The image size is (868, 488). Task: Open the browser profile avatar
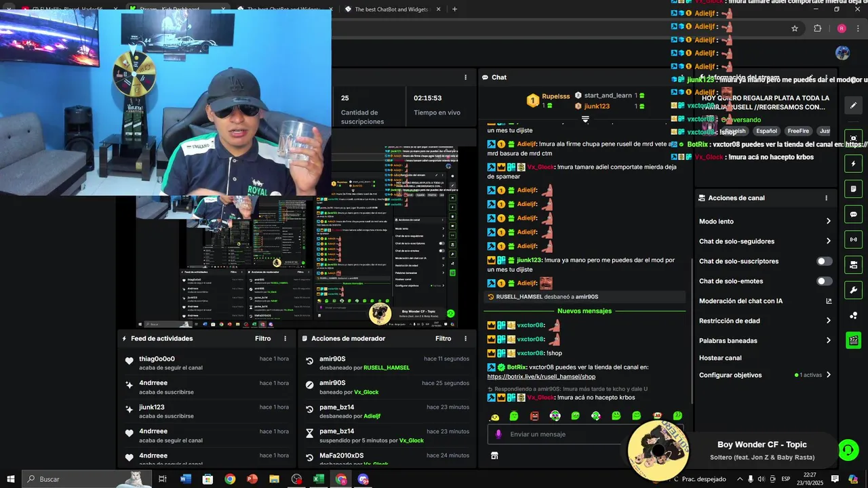842,28
